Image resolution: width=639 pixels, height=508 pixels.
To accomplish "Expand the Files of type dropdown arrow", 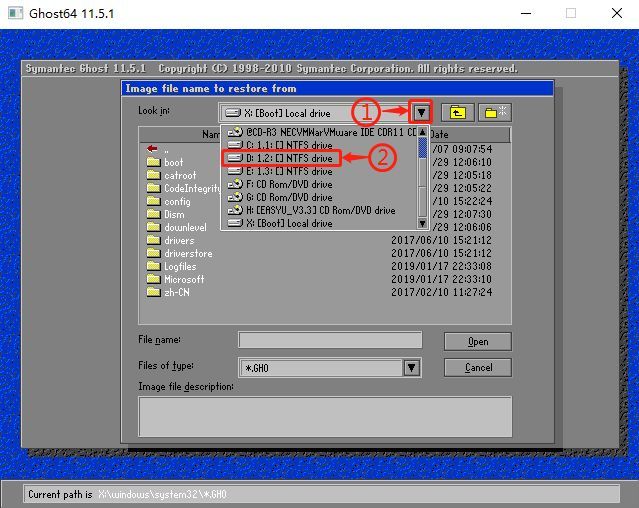I will pyautogui.click(x=412, y=368).
